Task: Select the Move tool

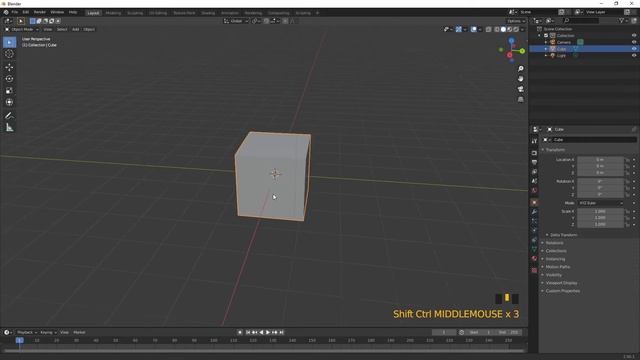Action: coord(9,67)
